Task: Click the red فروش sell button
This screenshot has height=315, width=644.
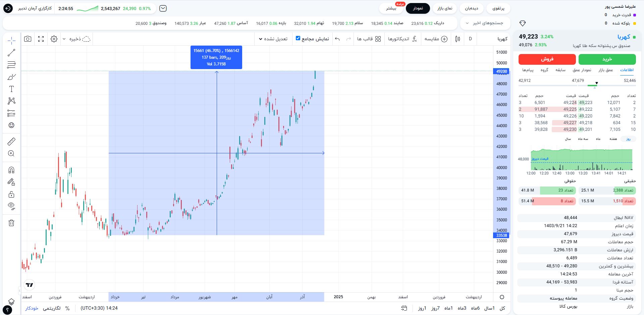Action: [547, 59]
